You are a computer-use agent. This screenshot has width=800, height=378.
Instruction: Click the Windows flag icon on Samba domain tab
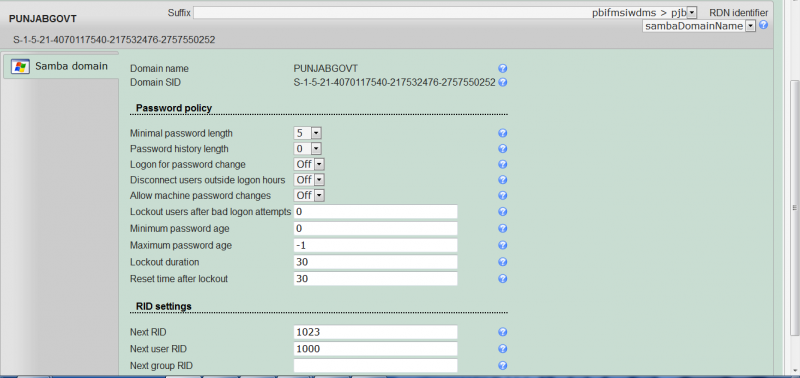[x=20, y=66]
